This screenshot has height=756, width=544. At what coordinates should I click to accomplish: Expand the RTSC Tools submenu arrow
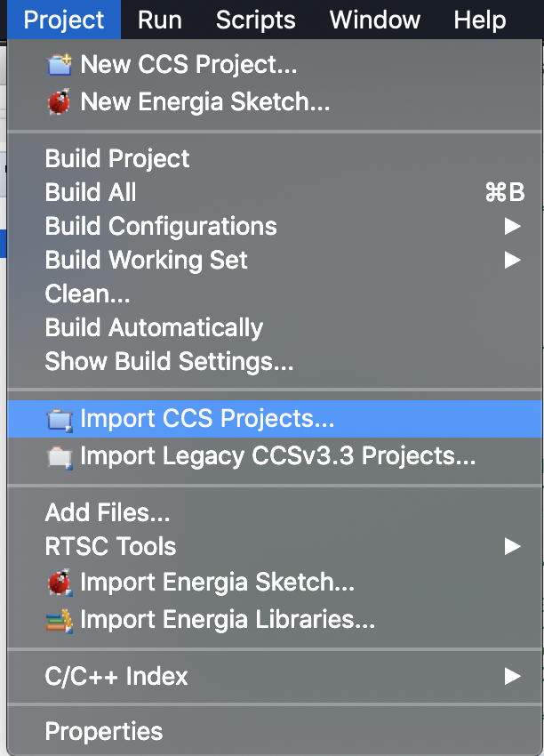click(x=512, y=546)
